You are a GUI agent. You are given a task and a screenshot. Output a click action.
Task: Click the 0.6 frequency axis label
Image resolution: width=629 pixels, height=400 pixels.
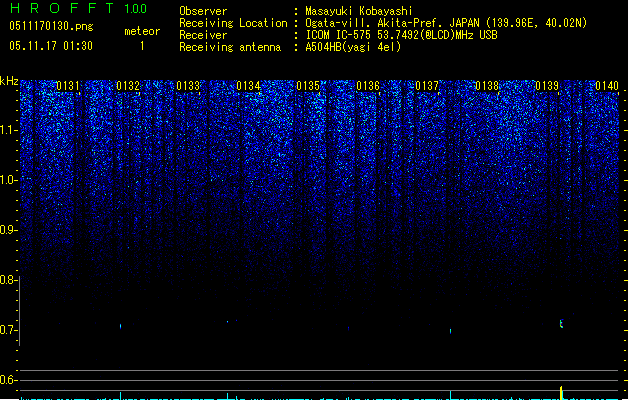coord(8,380)
